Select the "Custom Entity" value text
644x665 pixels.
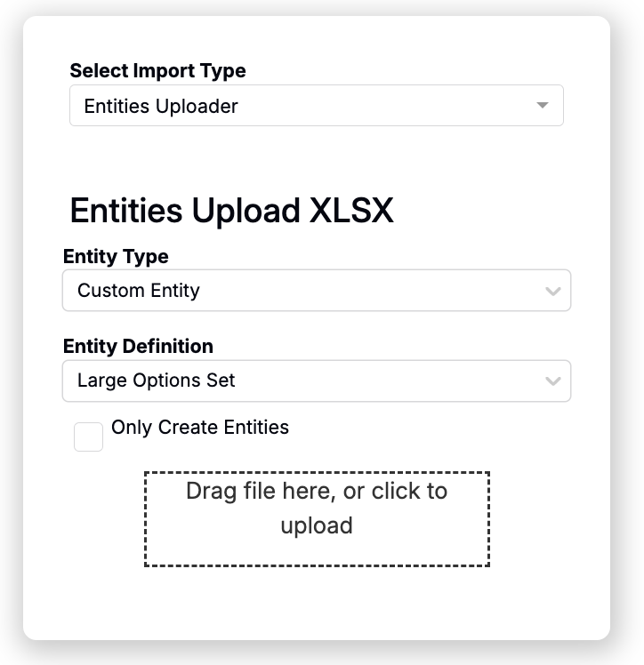tap(139, 291)
